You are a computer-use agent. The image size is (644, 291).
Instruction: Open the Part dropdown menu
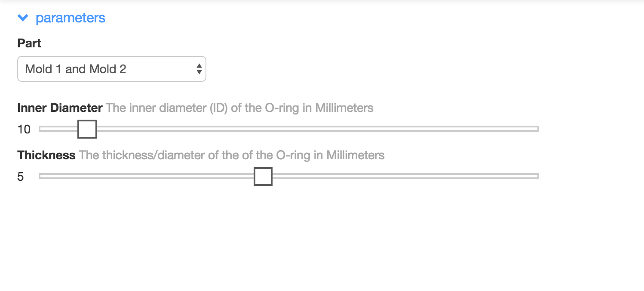(111, 69)
